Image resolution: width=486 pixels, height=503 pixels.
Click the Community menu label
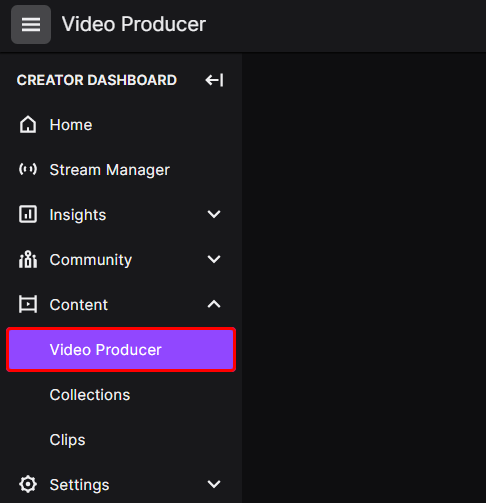[x=91, y=260]
